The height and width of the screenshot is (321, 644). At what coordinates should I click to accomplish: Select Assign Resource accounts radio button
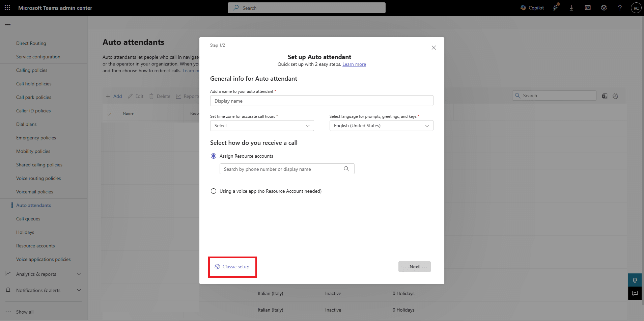pos(214,156)
